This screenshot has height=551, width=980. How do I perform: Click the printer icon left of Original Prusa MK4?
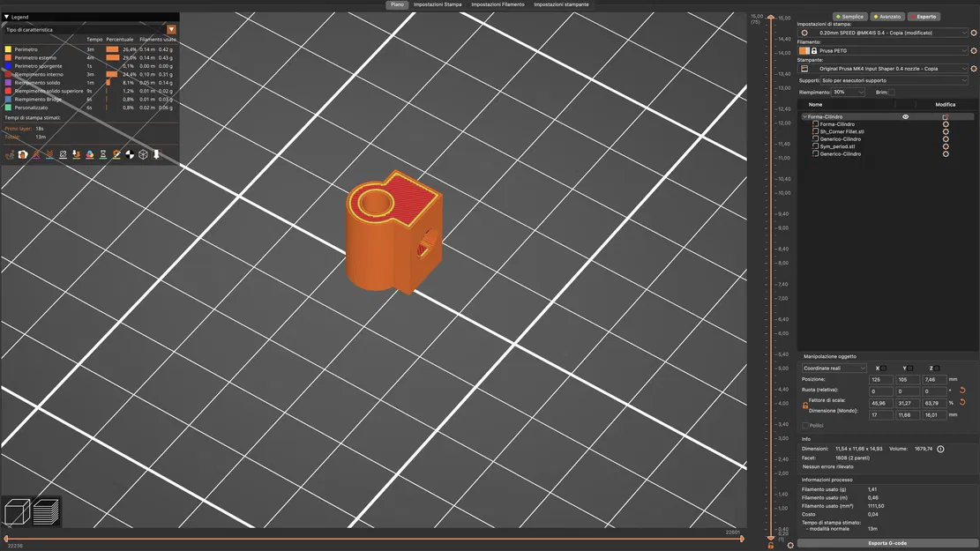click(x=804, y=69)
